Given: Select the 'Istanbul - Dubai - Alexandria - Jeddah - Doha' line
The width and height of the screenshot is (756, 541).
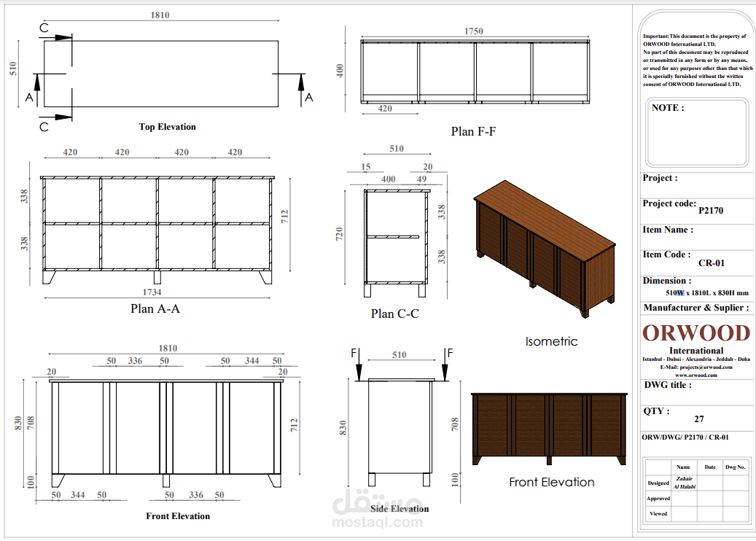Looking at the screenshot, I should tap(696, 359).
